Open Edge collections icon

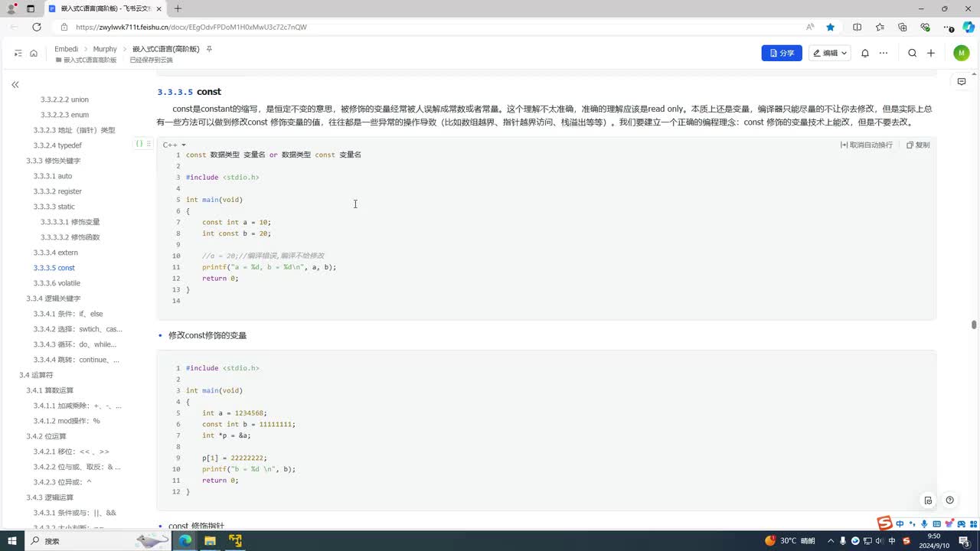point(903,27)
